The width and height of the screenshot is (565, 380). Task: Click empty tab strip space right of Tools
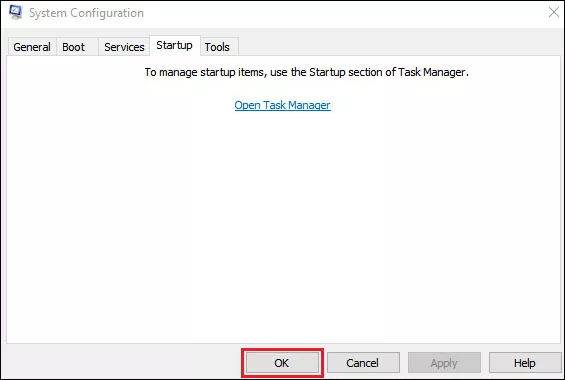(x=398, y=46)
